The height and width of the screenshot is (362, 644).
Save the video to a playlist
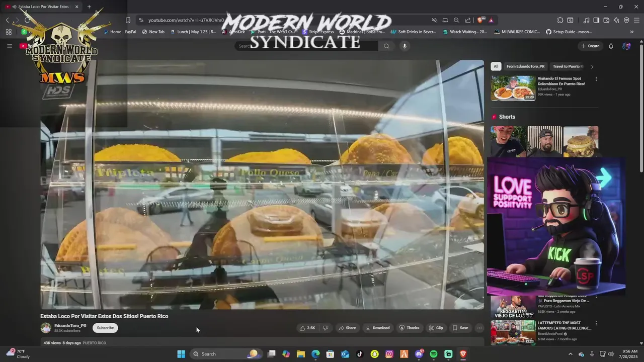[460, 328]
